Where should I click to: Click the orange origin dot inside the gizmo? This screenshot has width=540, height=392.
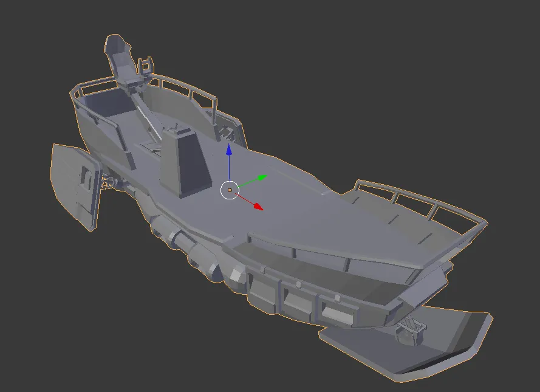click(x=230, y=190)
